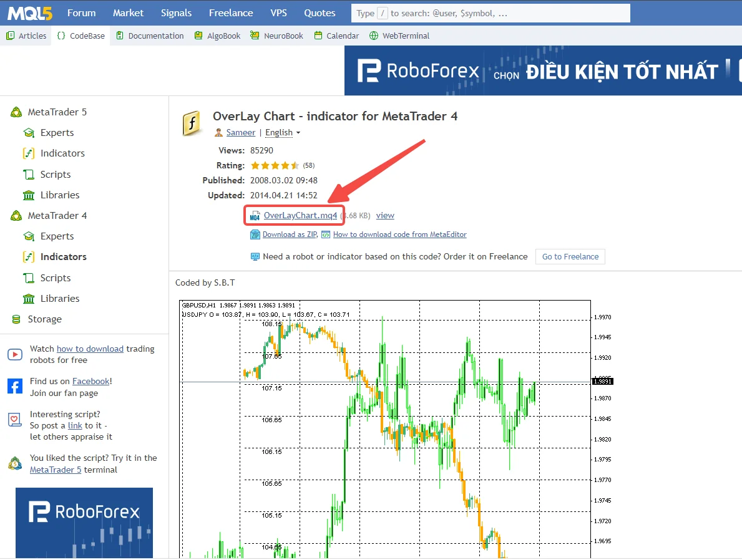Click the view source link
The width and height of the screenshot is (742, 560).
[385, 216]
